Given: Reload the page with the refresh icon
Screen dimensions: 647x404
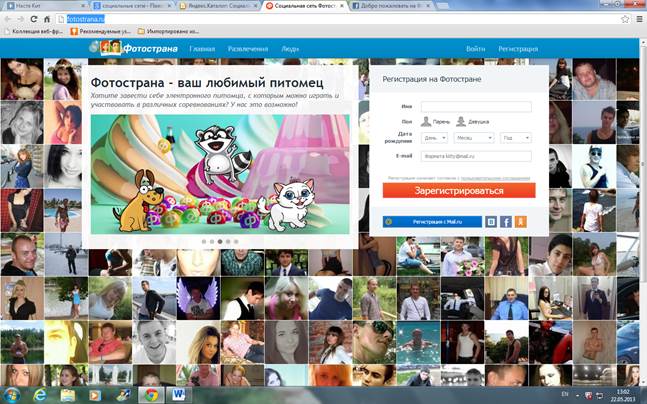Looking at the screenshot, I should pos(34,19).
